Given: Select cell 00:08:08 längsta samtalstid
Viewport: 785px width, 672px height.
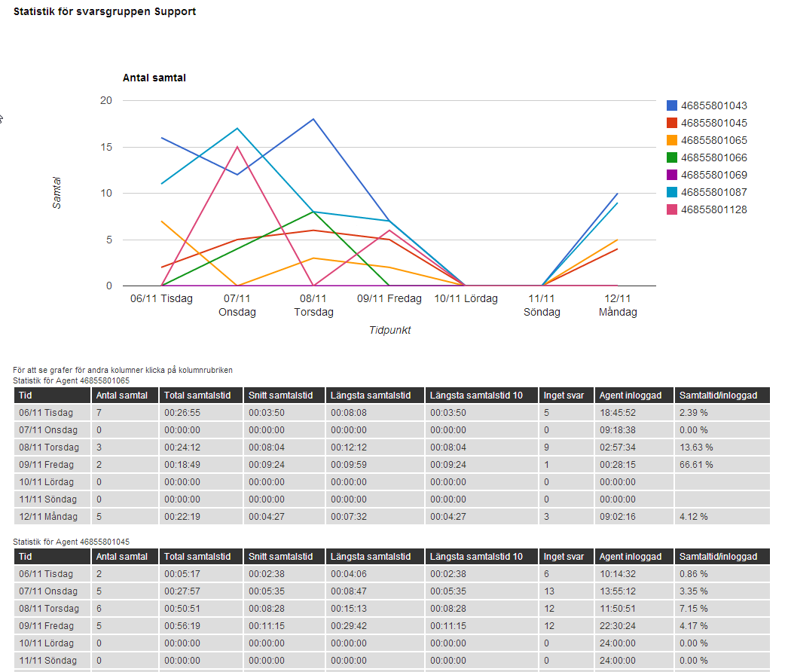Looking at the screenshot, I should (x=375, y=413).
